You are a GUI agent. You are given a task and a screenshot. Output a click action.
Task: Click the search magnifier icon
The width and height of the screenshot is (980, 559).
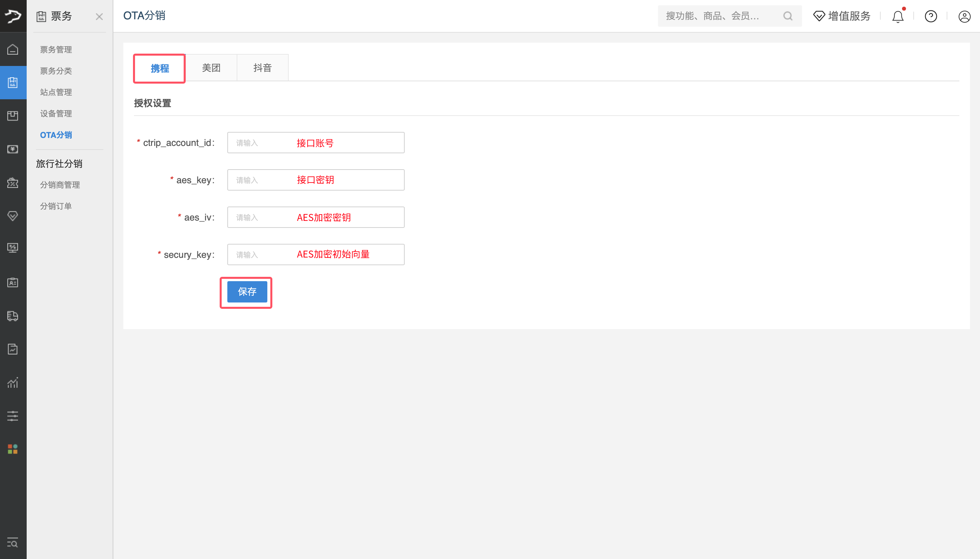click(x=788, y=16)
